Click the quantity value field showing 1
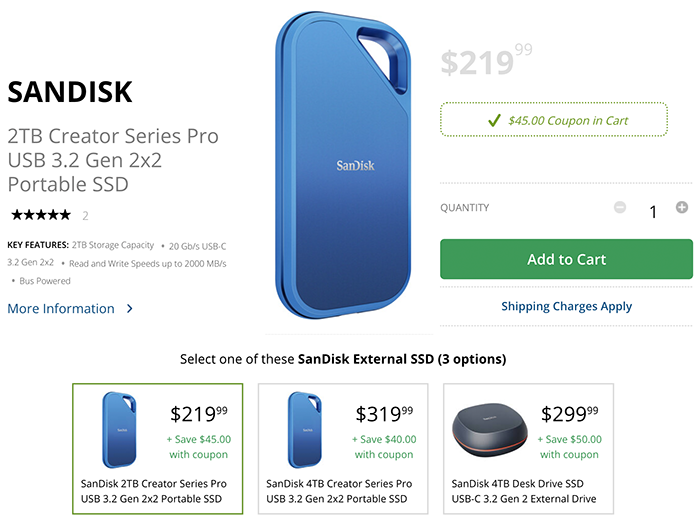 [x=653, y=212]
